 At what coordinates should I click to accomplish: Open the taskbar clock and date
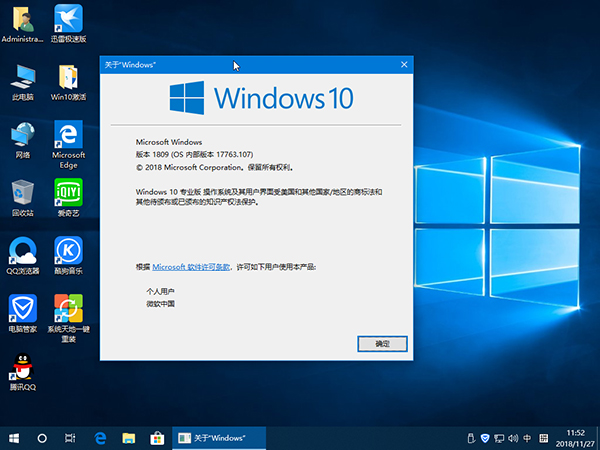coord(574,438)
